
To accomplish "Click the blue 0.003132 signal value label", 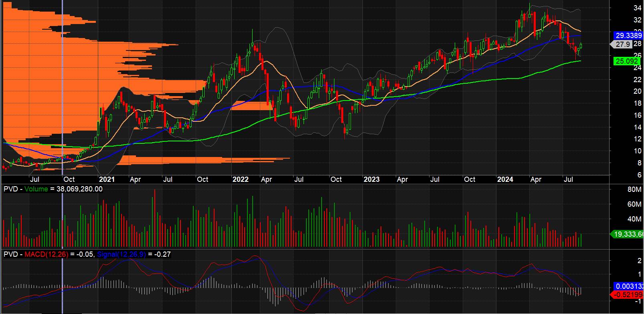I will click(629, 287).
